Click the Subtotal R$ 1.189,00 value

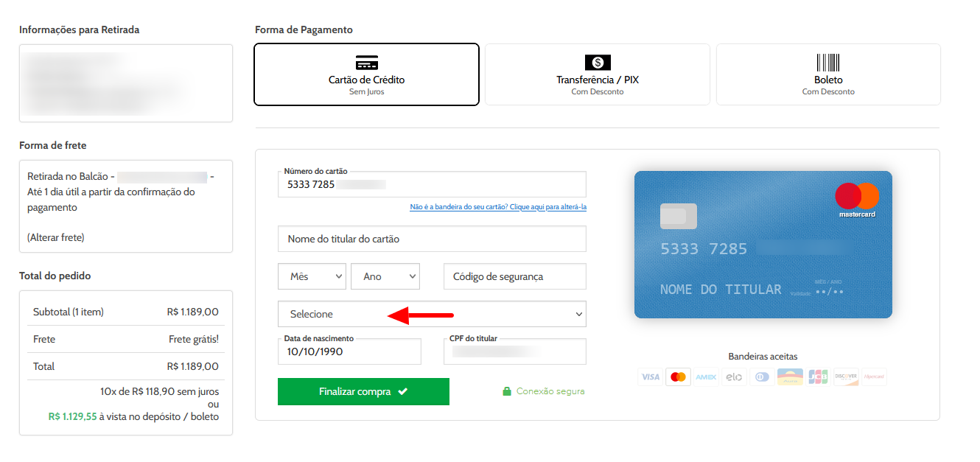(x=193, y=312)
